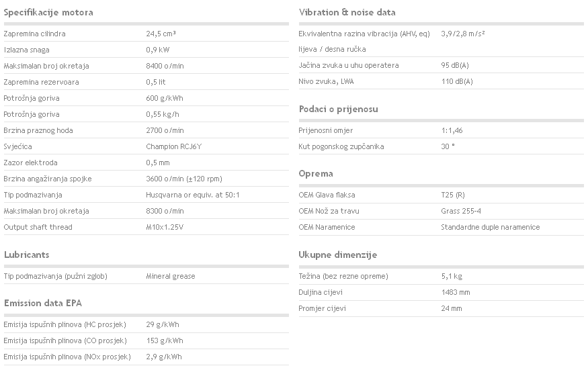Image resolution: width=588 pixels, height=366 pixels.
Task: Select the OEM Glava flaksa label
Action: [x=327, y=195]
